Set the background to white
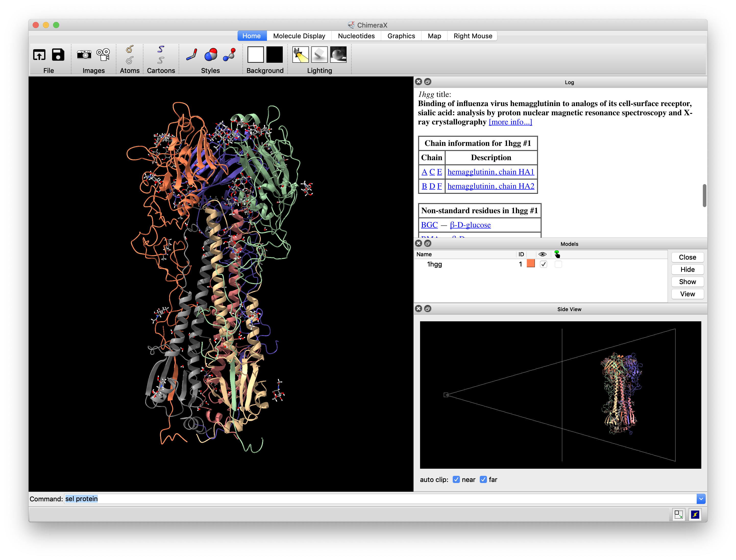This screenshot has width=736, height=560. [x=255, y=55]
